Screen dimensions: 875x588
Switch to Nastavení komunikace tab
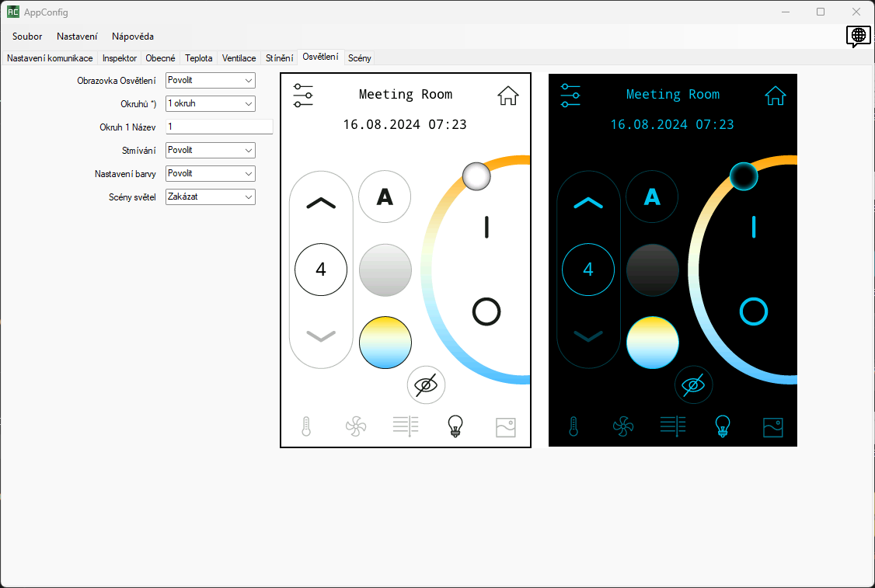point(50,58)
